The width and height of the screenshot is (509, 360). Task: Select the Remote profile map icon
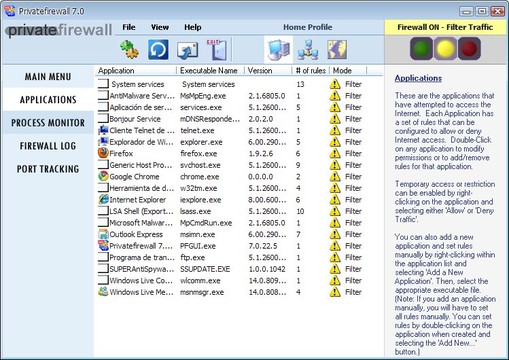pos(337,50)
